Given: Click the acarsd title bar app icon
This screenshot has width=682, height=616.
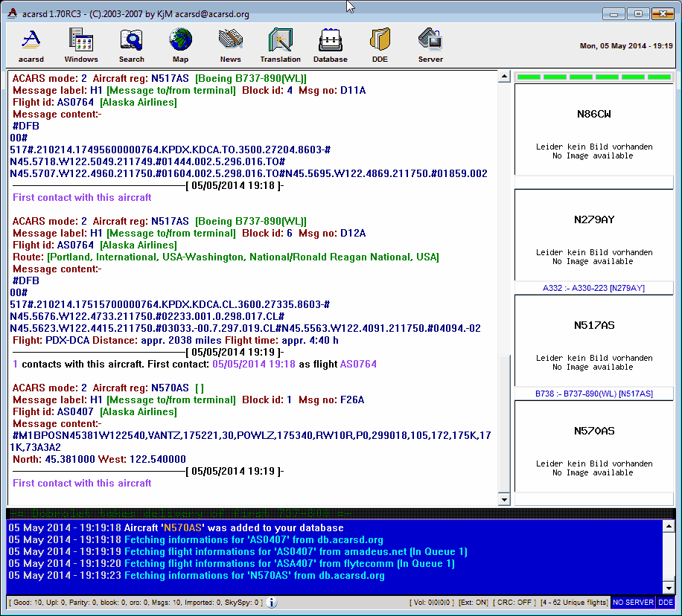Looking at the screenshot, I should click(13, 13).
